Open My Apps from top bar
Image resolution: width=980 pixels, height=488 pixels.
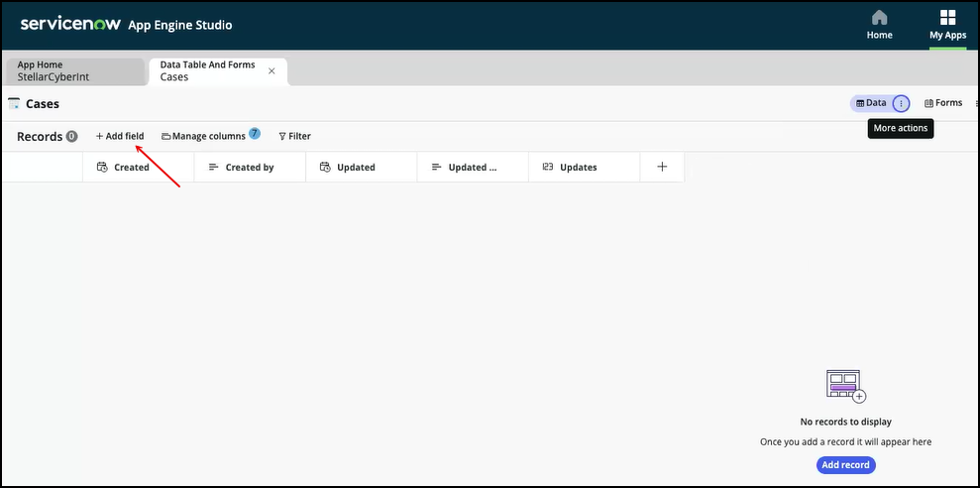(x=947, y=24)
